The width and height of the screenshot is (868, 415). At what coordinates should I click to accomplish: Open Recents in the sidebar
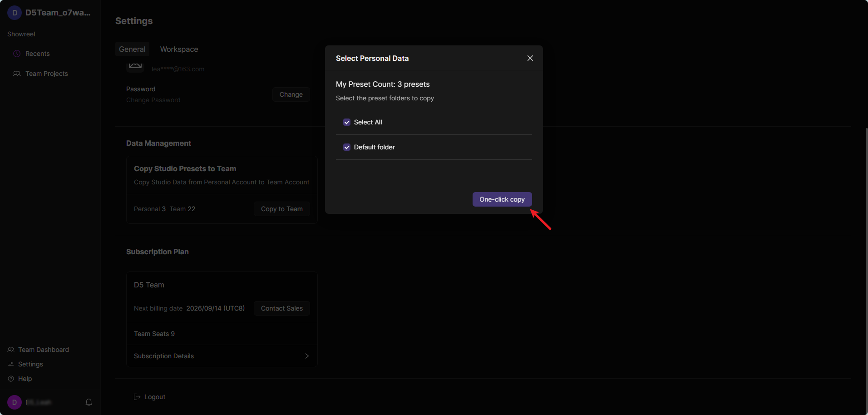[x=38, y=54]
